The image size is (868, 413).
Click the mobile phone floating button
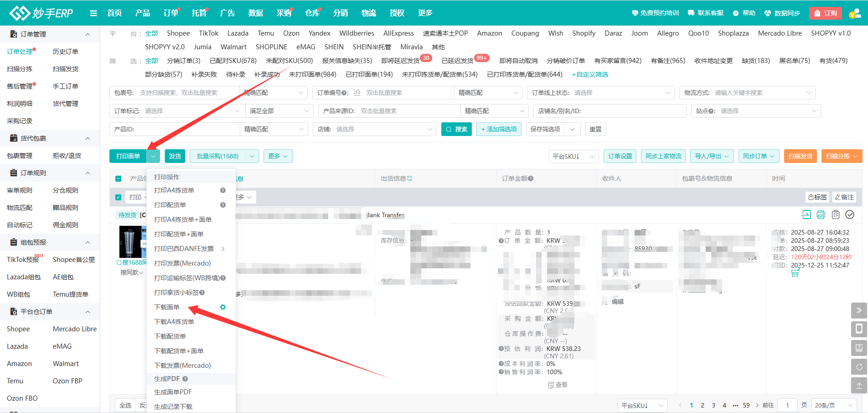pyautogui.click(x=859, y=329)
